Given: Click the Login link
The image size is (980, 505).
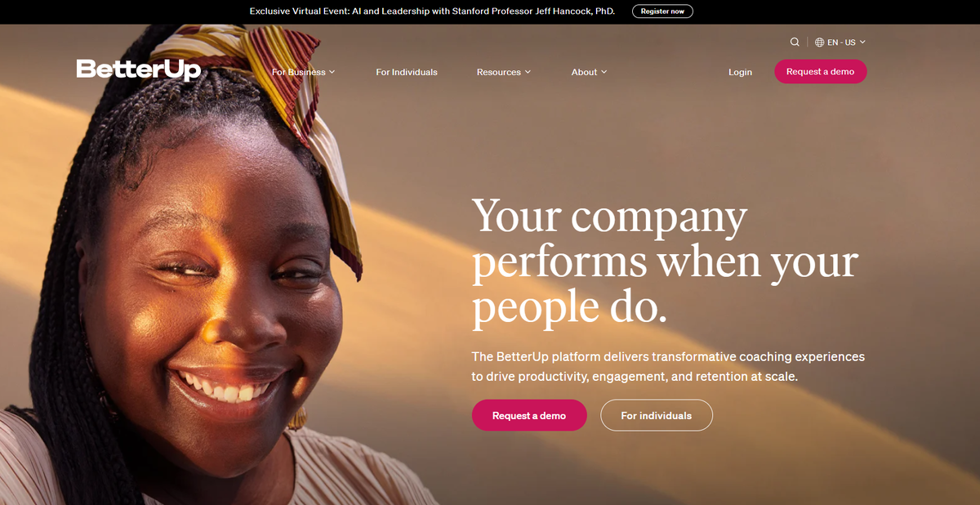Looking at the screenshot, I should click(x=740, y=72).
